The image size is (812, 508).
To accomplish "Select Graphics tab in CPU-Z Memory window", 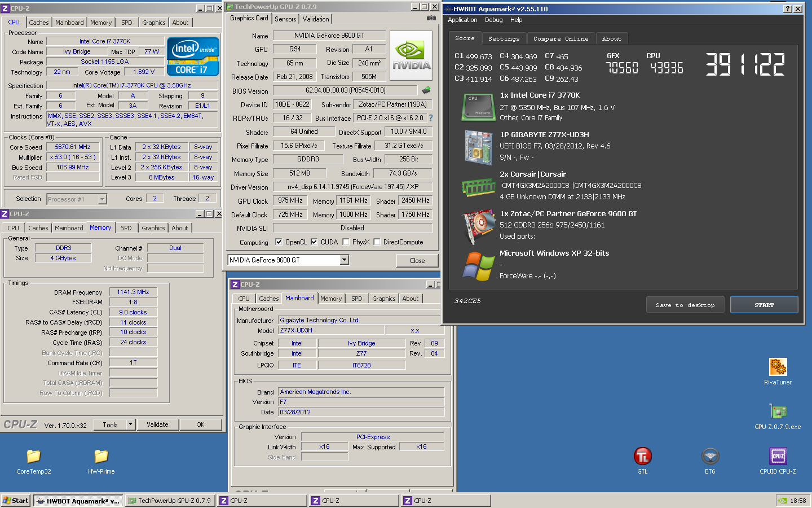I will [x=153, y=228].
